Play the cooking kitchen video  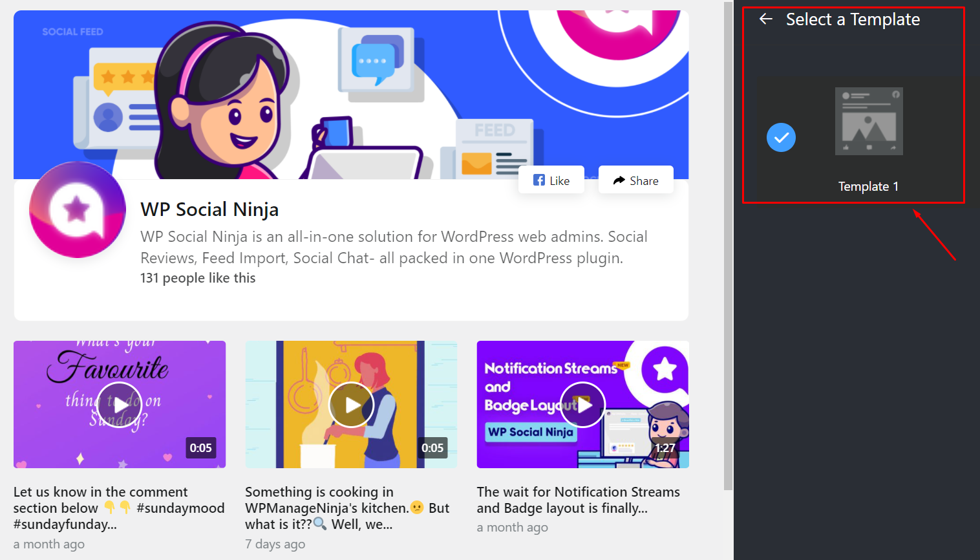351,405
